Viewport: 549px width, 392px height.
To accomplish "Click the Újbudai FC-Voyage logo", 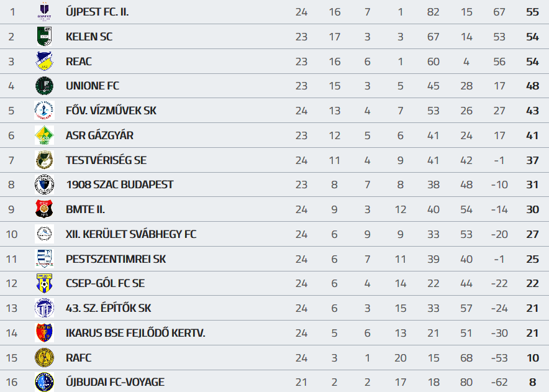I will pyautogui.click(x=44, y=382).
